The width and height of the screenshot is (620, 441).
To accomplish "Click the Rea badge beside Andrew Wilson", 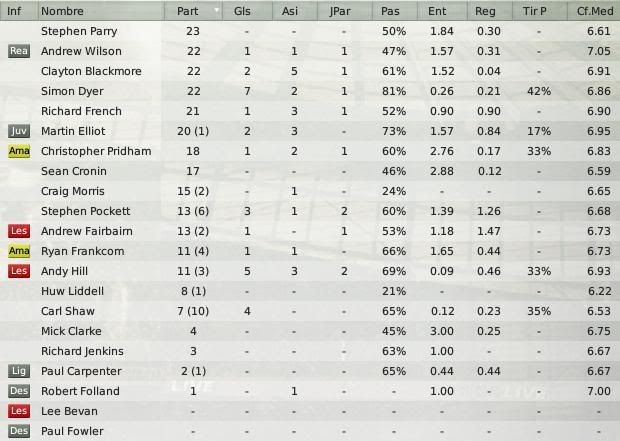I will coord(19,51).
